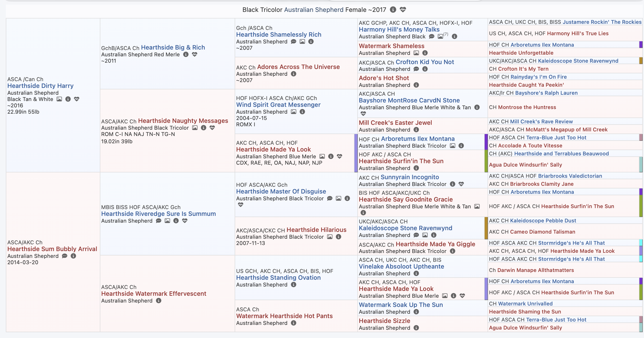This screenshot has width=644, height=338.
Task: Click info icon under Hearthside Say Goodnite Gracie
Action: (363, 213)
